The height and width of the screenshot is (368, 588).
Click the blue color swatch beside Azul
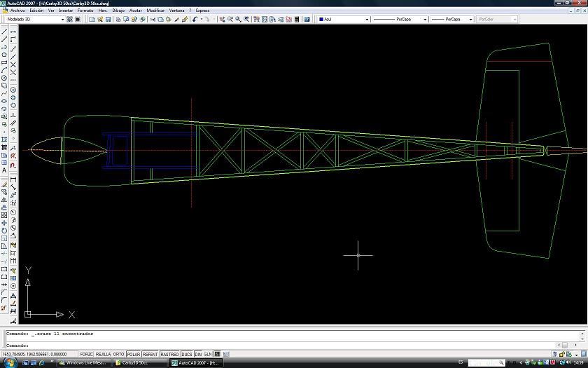pos(321,20)
